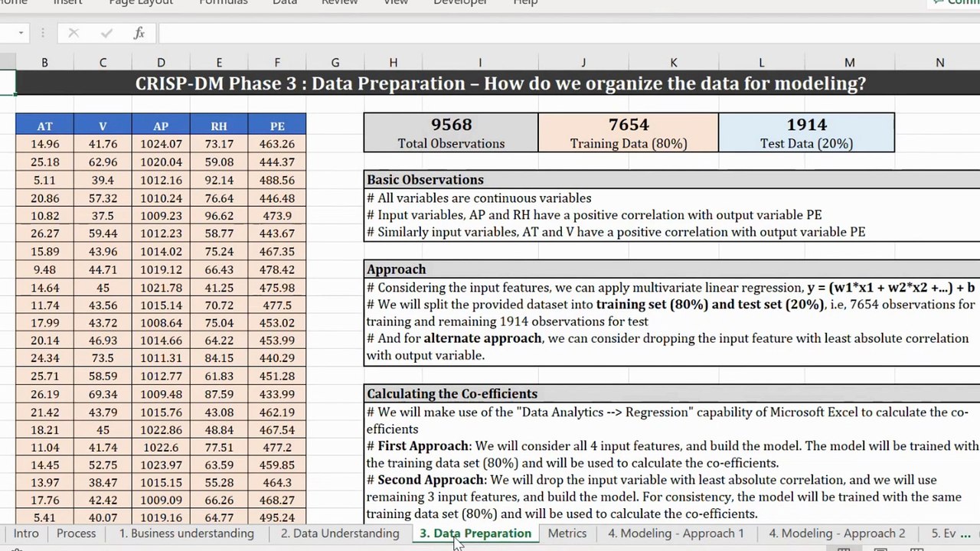Click the AP table header cell

(161, 126)
